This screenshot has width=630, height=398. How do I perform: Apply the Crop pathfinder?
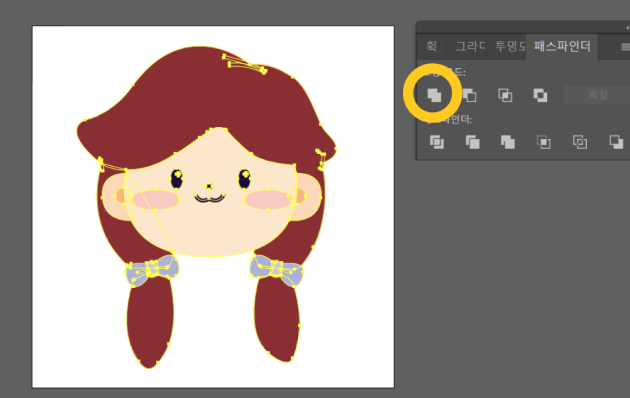click(544, 142)
